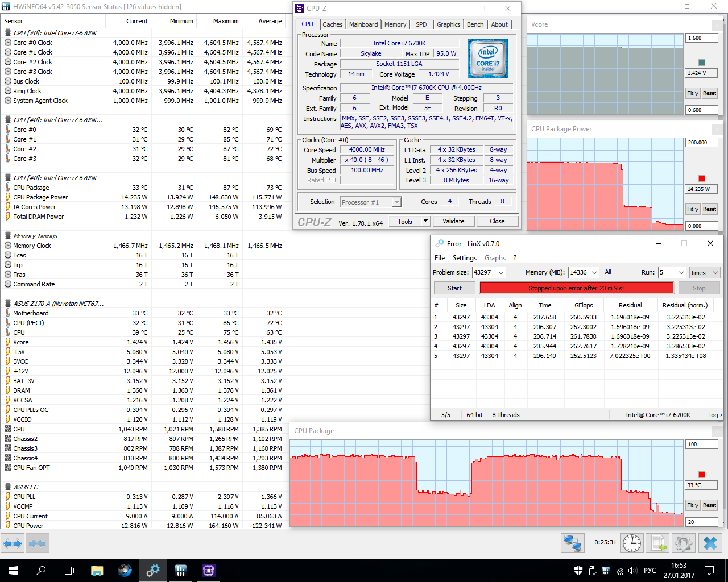Click the Start button in LinX

[454, 288]
